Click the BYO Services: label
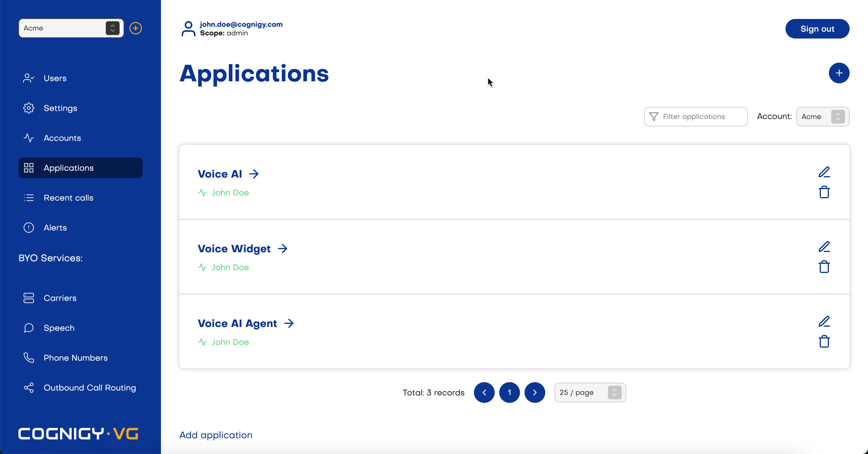 click(x=51, y=258)
